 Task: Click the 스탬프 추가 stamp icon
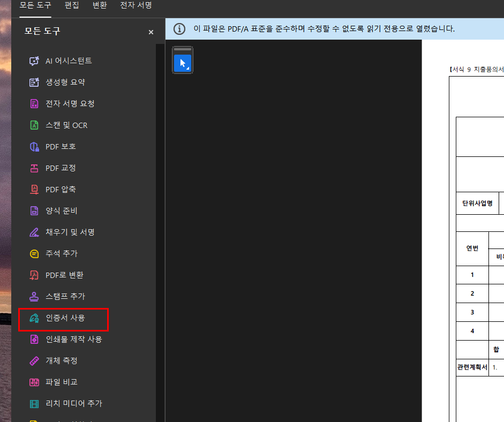[x=34, y=296]
